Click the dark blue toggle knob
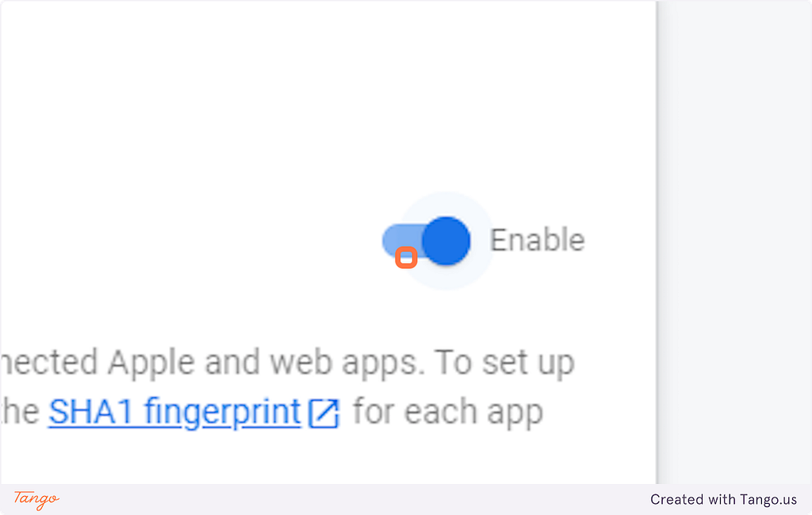The image size is (812, 515). pyautogui.click(x=446, y=241)
